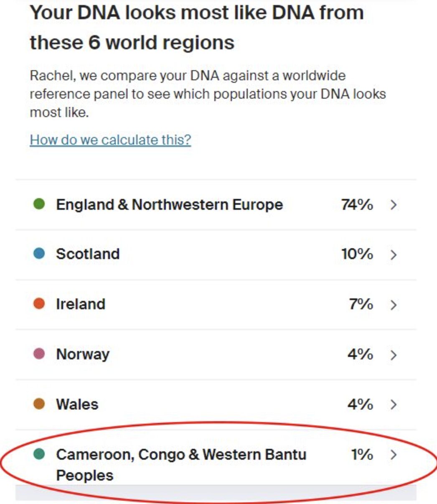Click the blue Scotland color dot
This screenshot has height=504, width=437.
pos(39,254)
